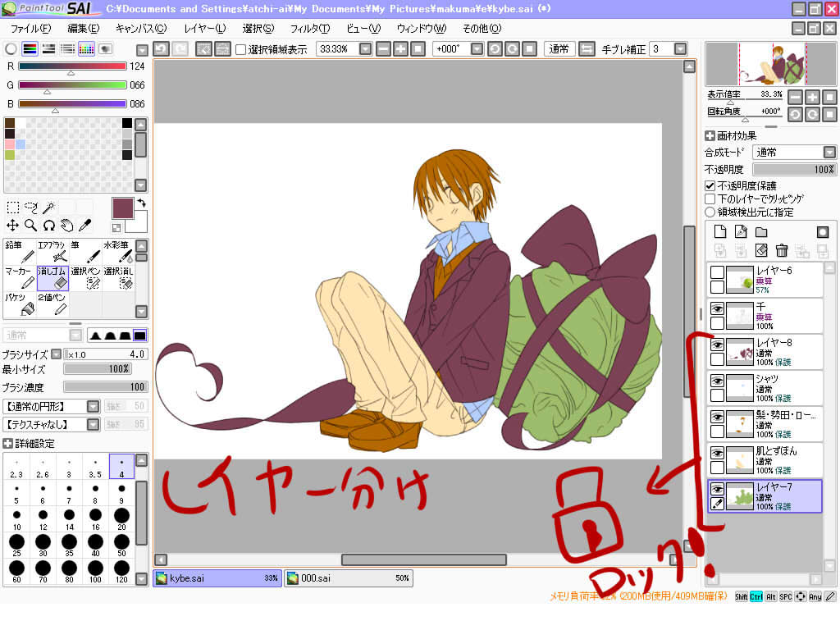Screen dimensions: 840x630
Task: Open the 【通常の円形】 brush shape dropdown
Action: [x=94, y=406]
